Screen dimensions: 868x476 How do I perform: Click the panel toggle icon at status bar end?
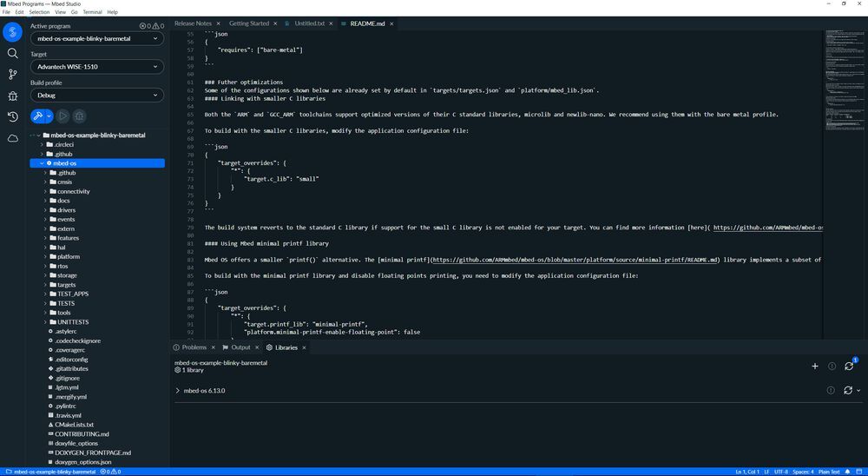click(859, 472)
